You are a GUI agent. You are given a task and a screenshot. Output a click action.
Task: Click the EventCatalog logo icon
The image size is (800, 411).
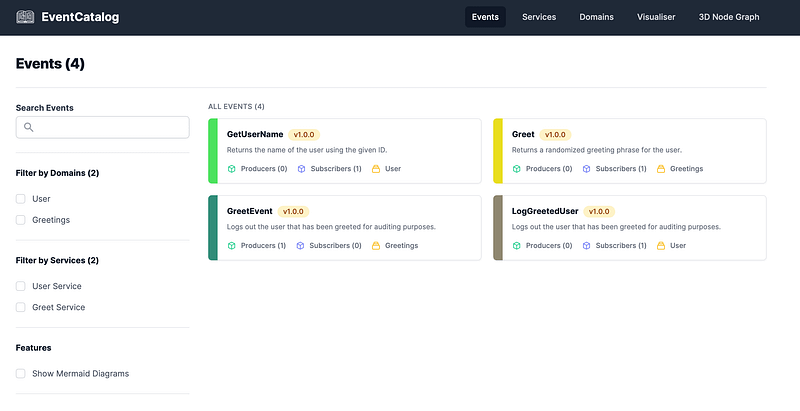pos(26,17)
